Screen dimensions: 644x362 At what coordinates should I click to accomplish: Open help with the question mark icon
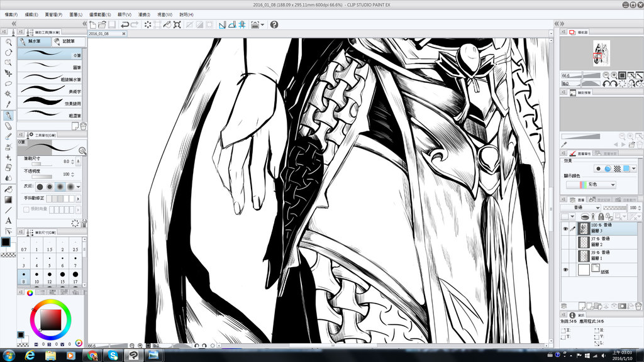pos(274,25)
